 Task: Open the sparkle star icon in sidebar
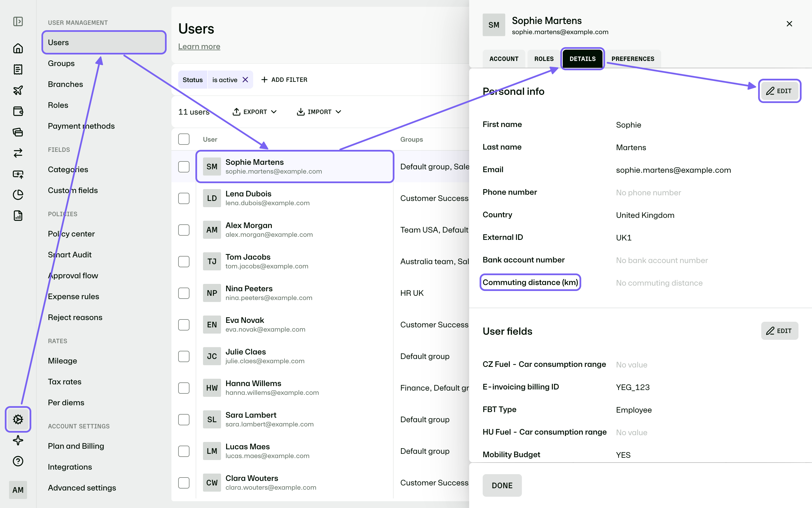18,440
